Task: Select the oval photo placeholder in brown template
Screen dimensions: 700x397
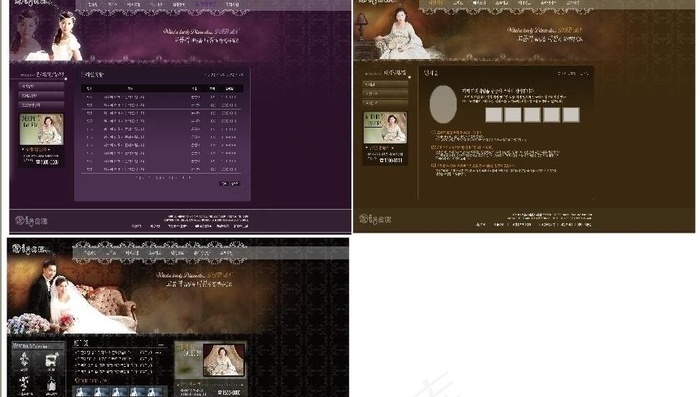Action: point(443,104)
